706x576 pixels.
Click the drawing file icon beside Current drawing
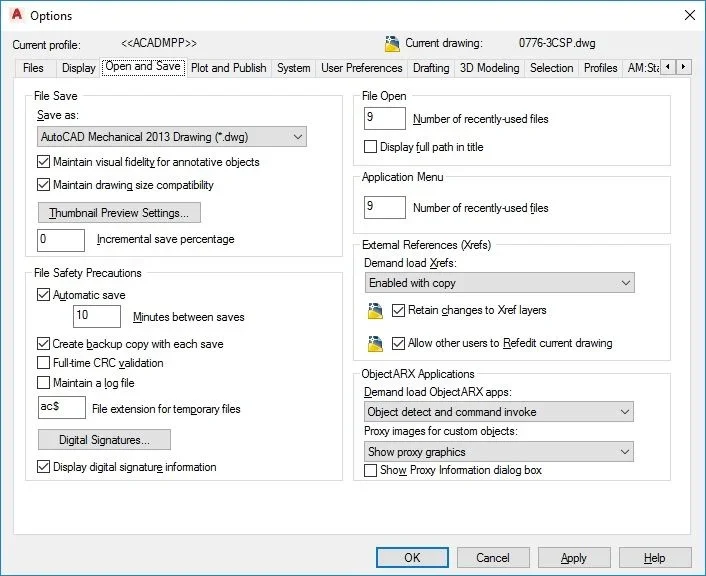tap(392, 44)
